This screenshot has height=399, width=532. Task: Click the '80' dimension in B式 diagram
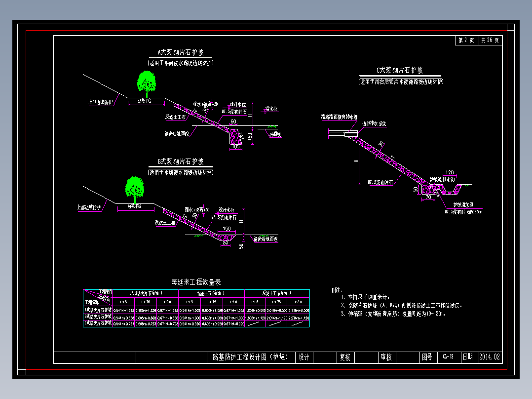[226, 243]
